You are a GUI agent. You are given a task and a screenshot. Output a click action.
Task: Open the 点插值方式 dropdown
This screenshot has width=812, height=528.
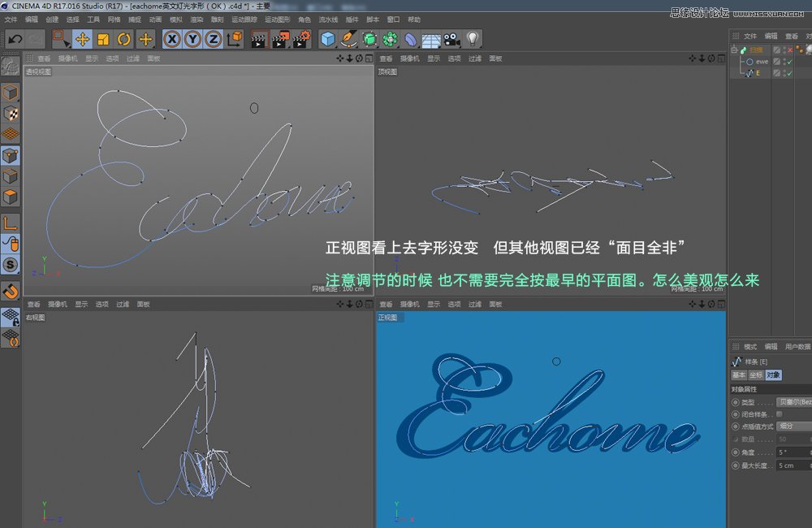point(794,426)
